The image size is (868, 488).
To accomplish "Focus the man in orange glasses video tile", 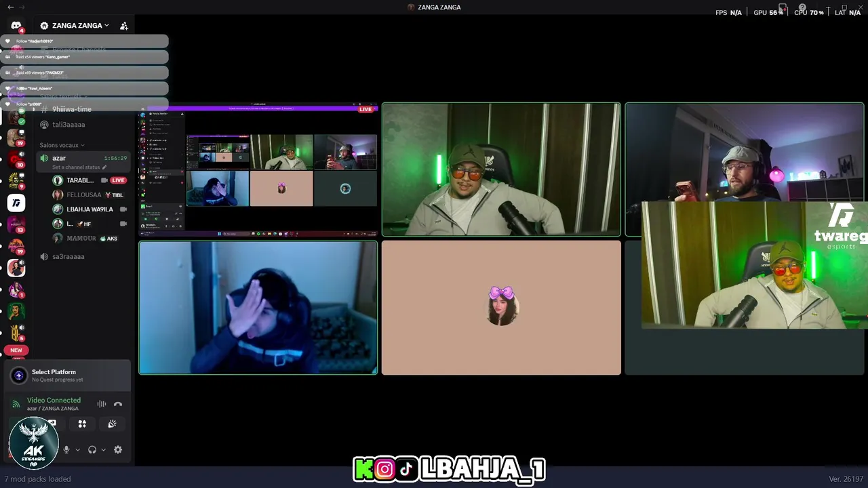I will coord(501,169).
